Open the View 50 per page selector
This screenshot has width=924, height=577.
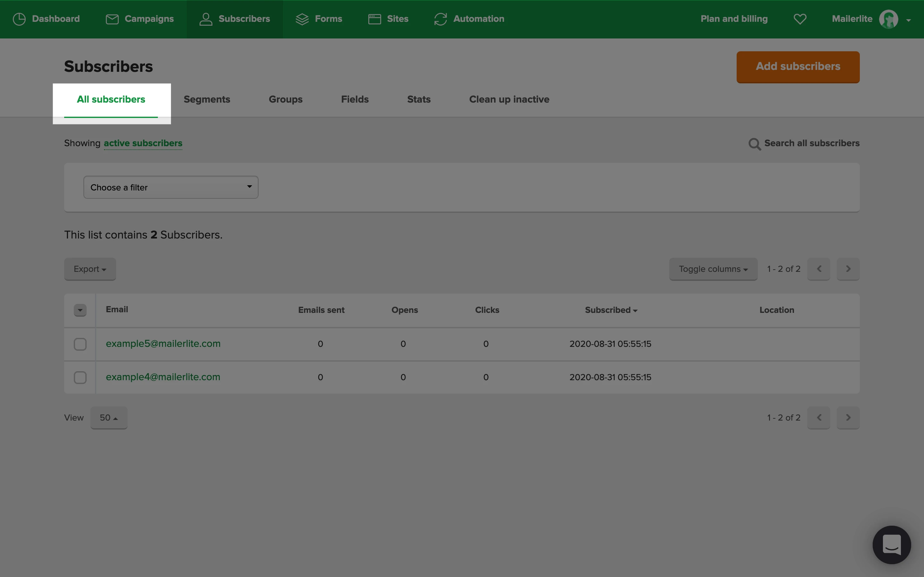[109, 418]
